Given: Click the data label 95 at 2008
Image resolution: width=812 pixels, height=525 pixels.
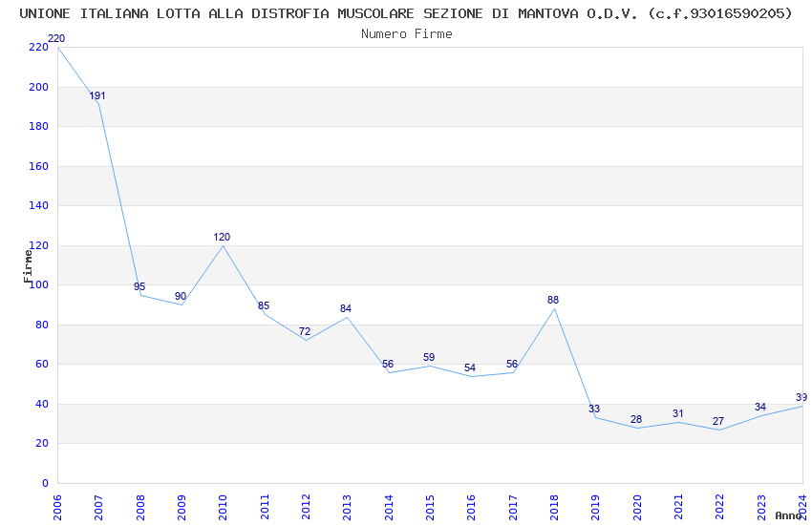Looking at the screenshot, I should tap(139, 286).
